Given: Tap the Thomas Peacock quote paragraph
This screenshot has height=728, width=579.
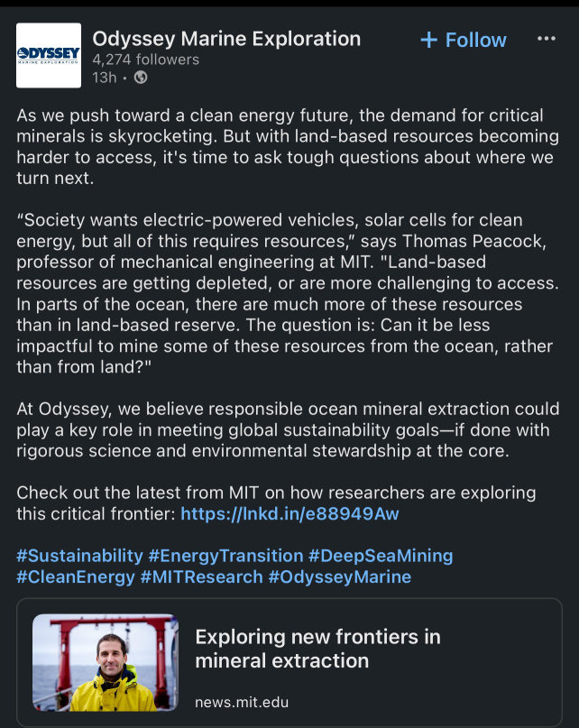Looking at the screenshot, I should point(288,293).
